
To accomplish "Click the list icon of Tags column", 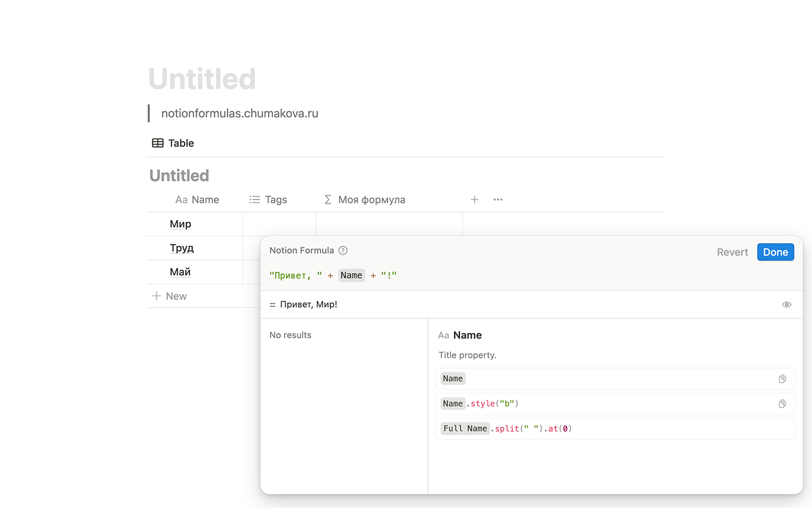I will (x=255, y=200).
